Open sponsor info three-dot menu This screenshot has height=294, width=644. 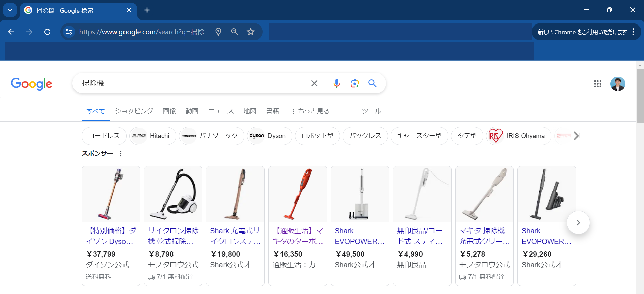click(x=121, y=154)
